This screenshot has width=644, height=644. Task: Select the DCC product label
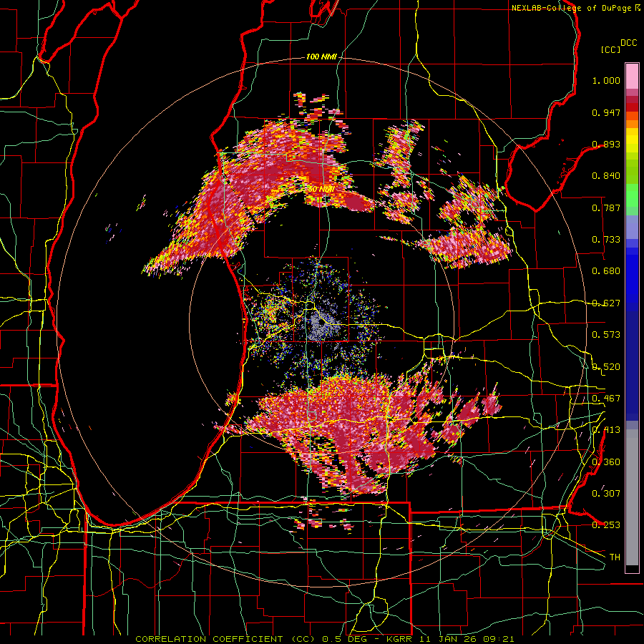point(628,43)
